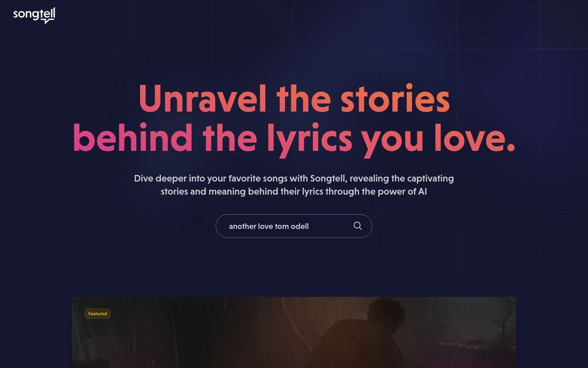
Task: Click the magnifying glass search icon
Action: coord(358,226)
